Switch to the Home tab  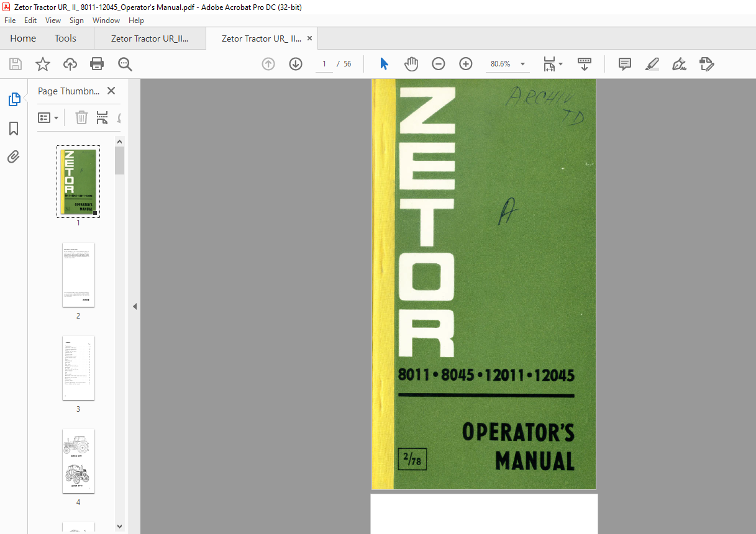pos(23,38)
